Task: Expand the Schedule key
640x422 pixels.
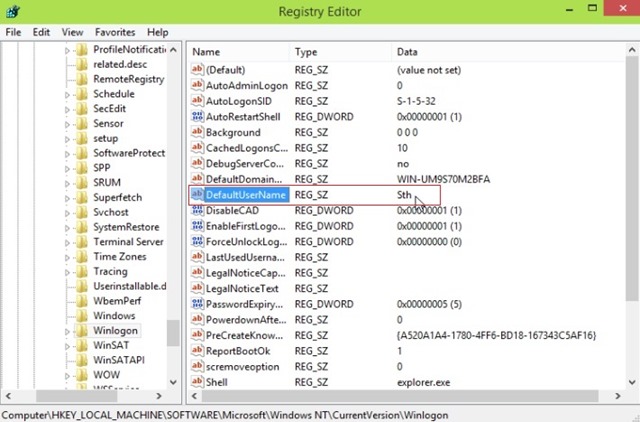Action: [67, 95]
